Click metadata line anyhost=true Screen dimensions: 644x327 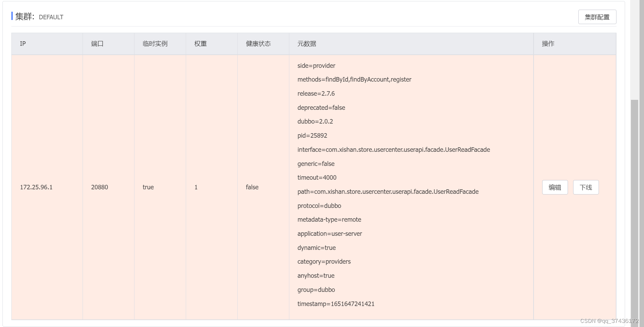click(x=316, y=276)
